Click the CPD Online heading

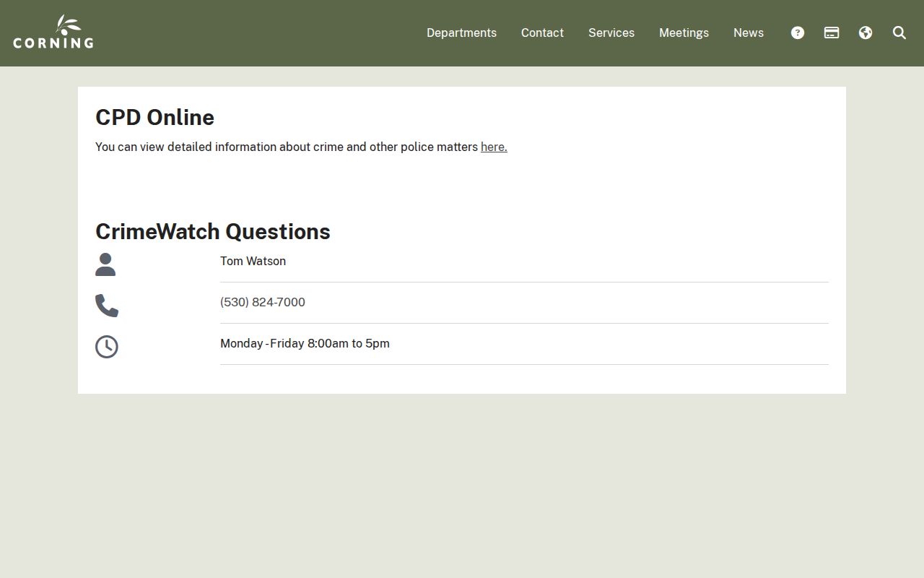click(x=154, y=117)
